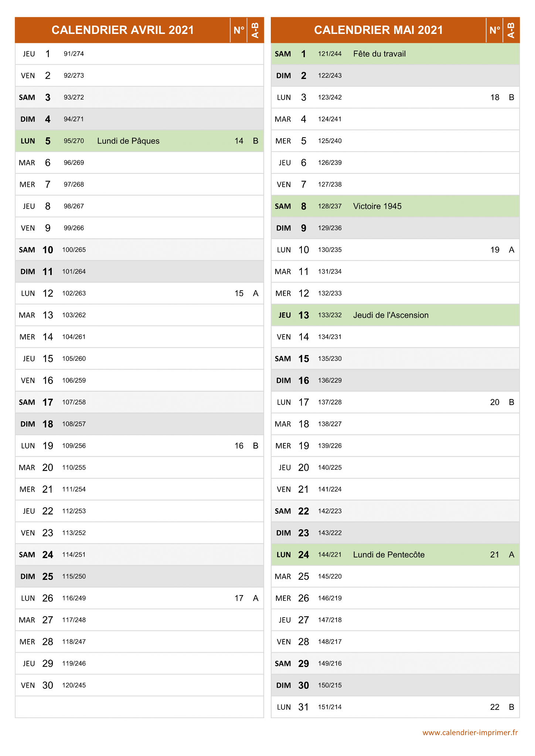Viewport: 535px width, 756px height.
Task: Select Thursday April 1 row
Action: [139, 54]
